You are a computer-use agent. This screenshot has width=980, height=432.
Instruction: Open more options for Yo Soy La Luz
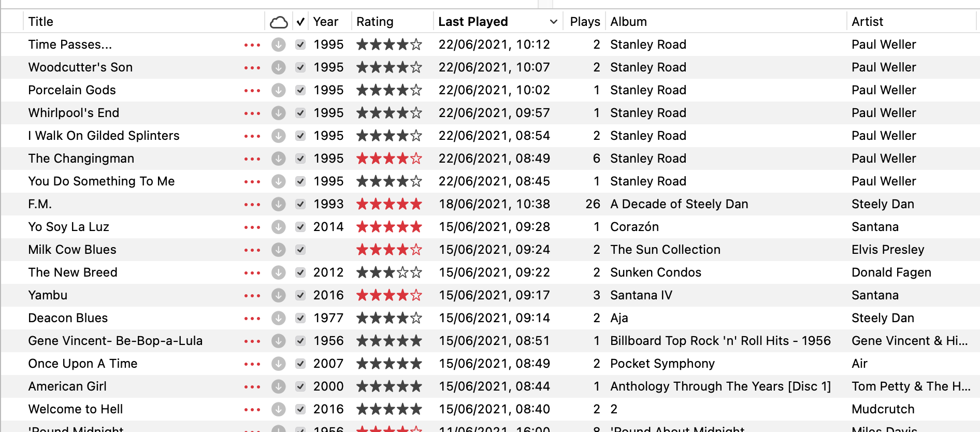click(x=252, y=227)
